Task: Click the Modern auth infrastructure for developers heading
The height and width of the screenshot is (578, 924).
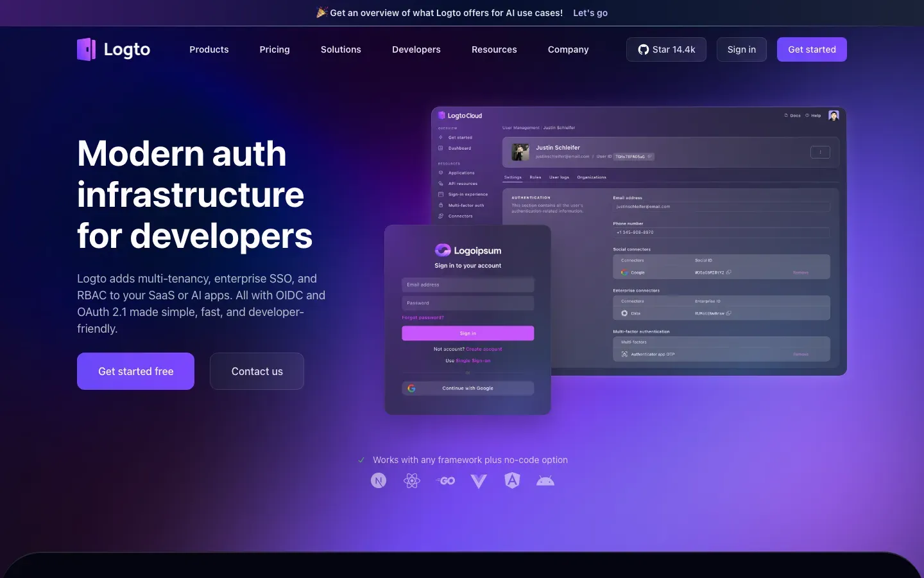Action: pyautogui.click(x=195, y=195)
